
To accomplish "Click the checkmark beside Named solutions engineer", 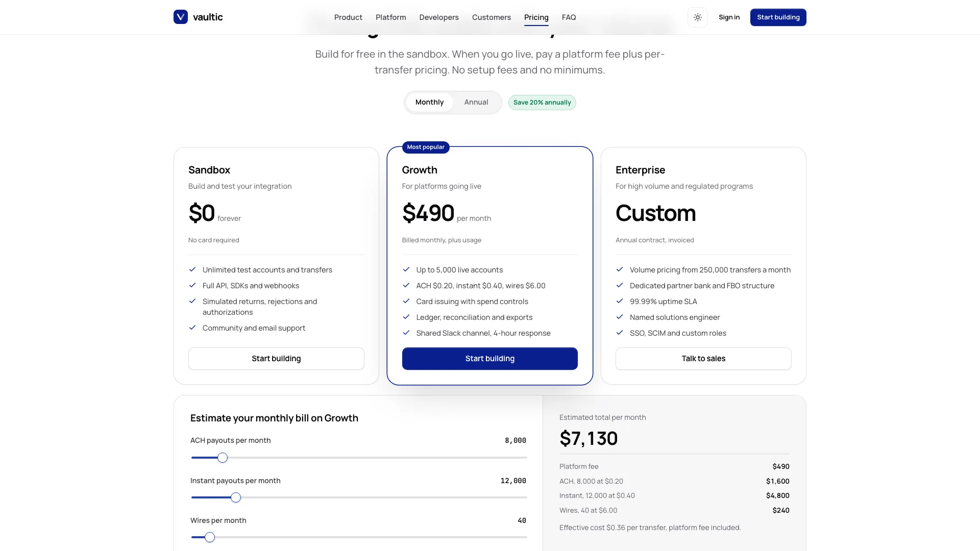I will click(x=620, y=317).
